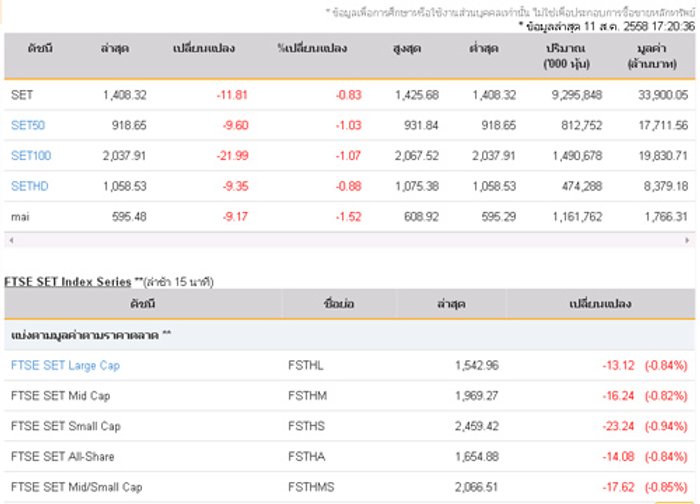Click the left scroll arrow under the index table
700x504 pixels.
pos(11,241)
